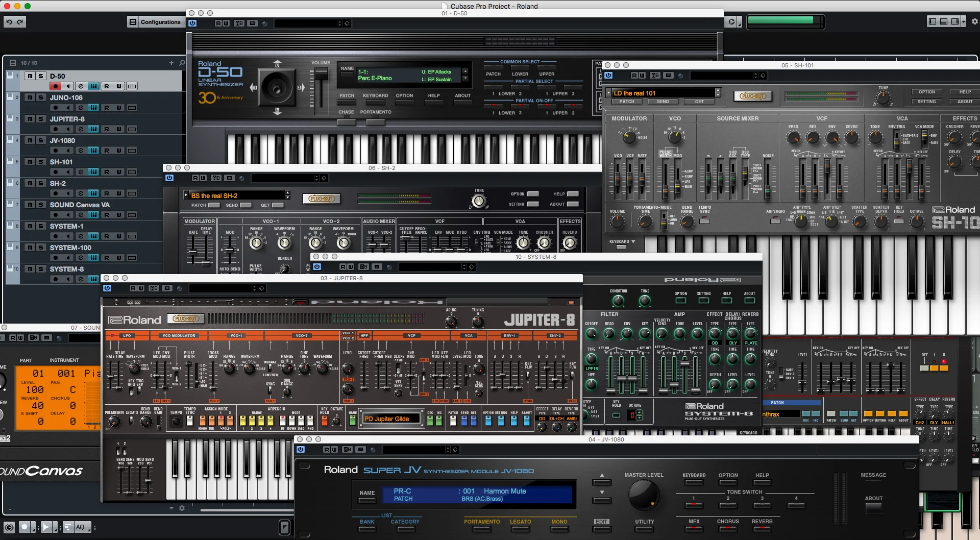
Task: Toggle the power button of the JUPITER-8 plugin window
Action: [107, 288]
